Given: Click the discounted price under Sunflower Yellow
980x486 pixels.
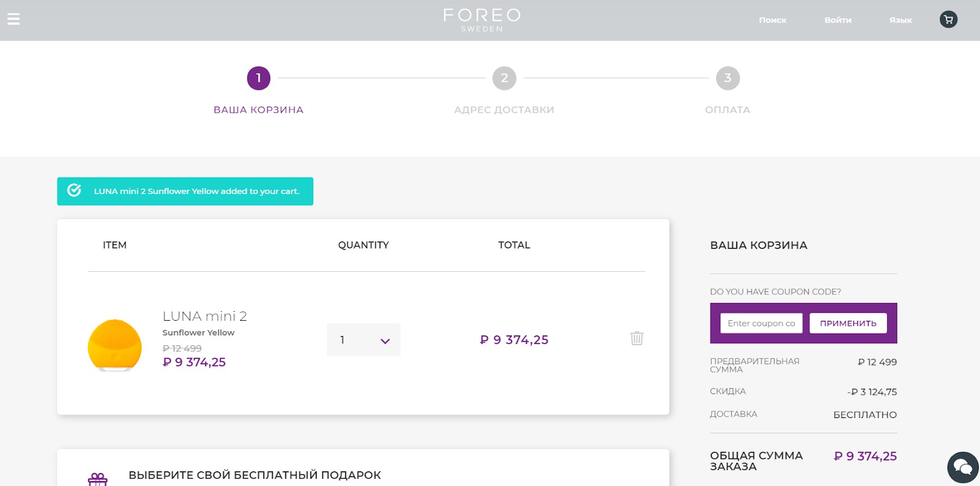Looking at the screenshot, I should pyautogui.click(x=194, y=362).
